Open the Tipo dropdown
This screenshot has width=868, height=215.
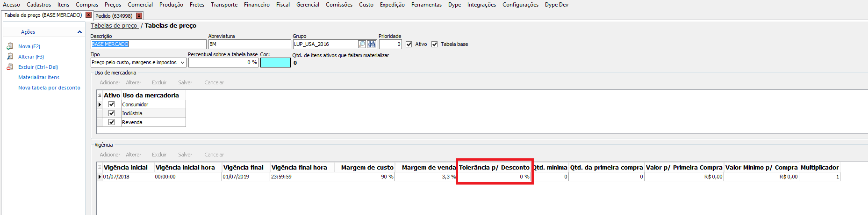(182, 62)
